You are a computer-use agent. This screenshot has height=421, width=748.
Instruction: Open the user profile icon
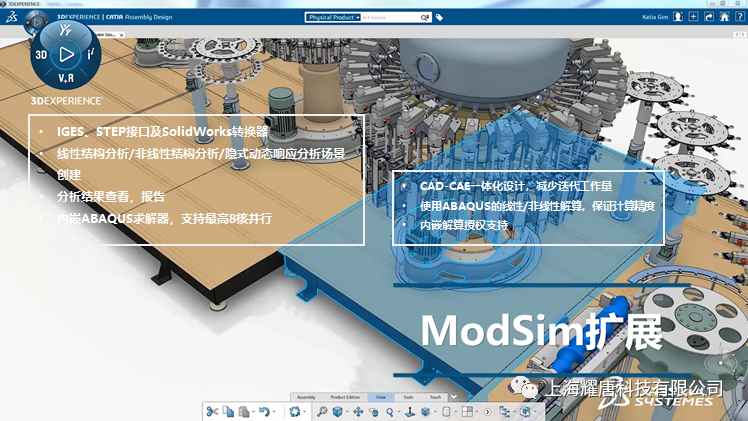click(677, 17)
